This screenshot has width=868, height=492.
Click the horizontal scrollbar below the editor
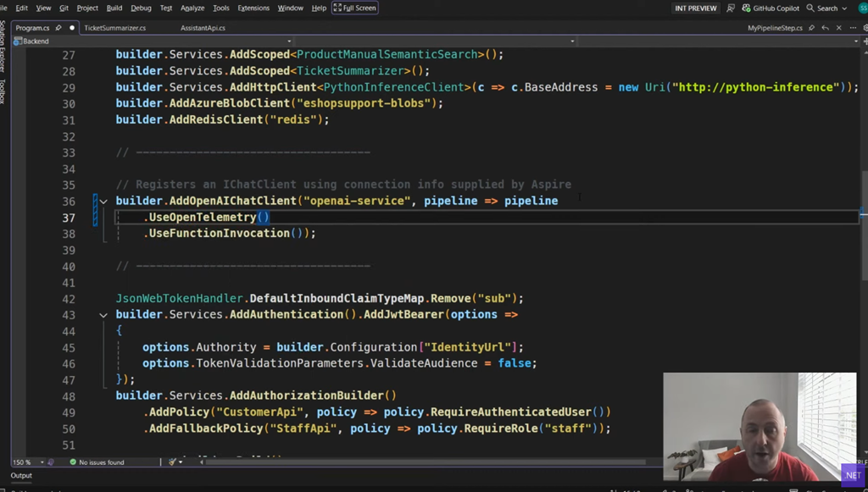[x=424, y=462]
